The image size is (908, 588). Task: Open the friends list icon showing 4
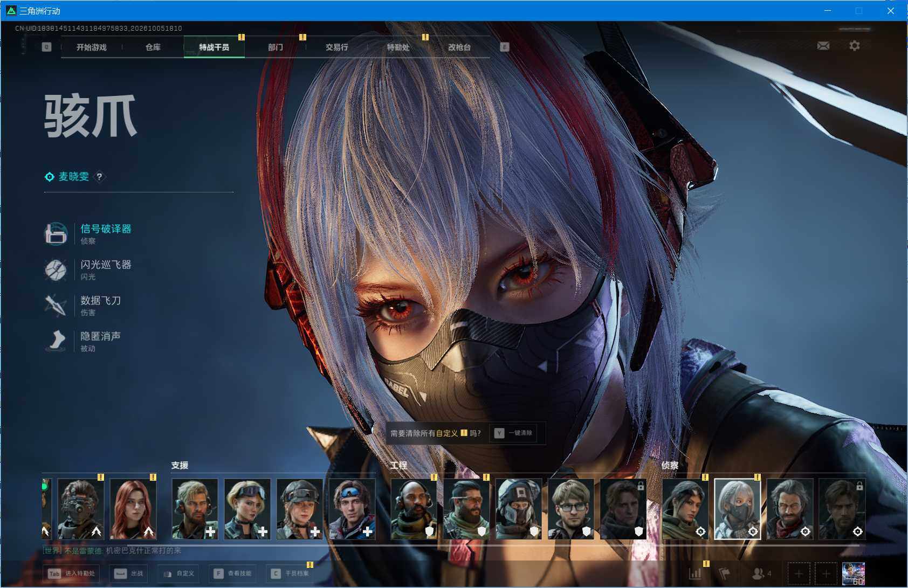click(761, 573)
